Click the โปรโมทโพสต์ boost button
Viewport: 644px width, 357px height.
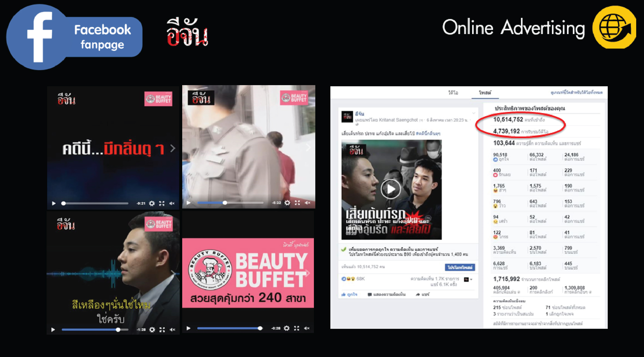(x=460, y=267)
